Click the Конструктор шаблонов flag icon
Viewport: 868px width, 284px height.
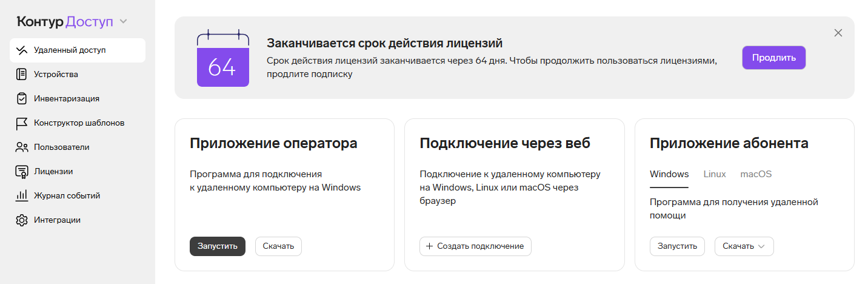[22, 123]
